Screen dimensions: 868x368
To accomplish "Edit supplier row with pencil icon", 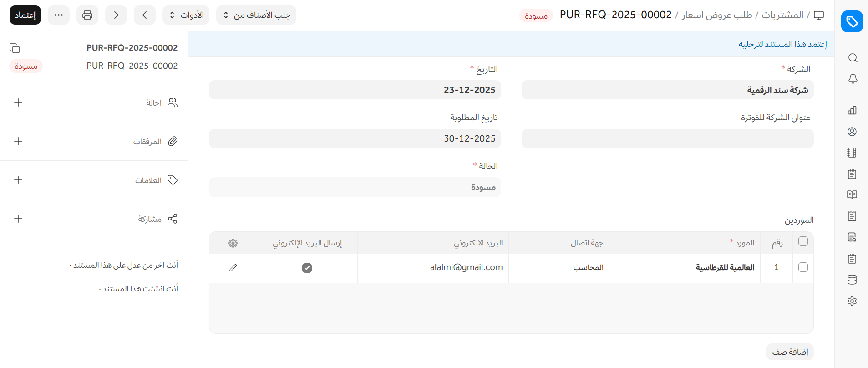I will click(233, 268).
